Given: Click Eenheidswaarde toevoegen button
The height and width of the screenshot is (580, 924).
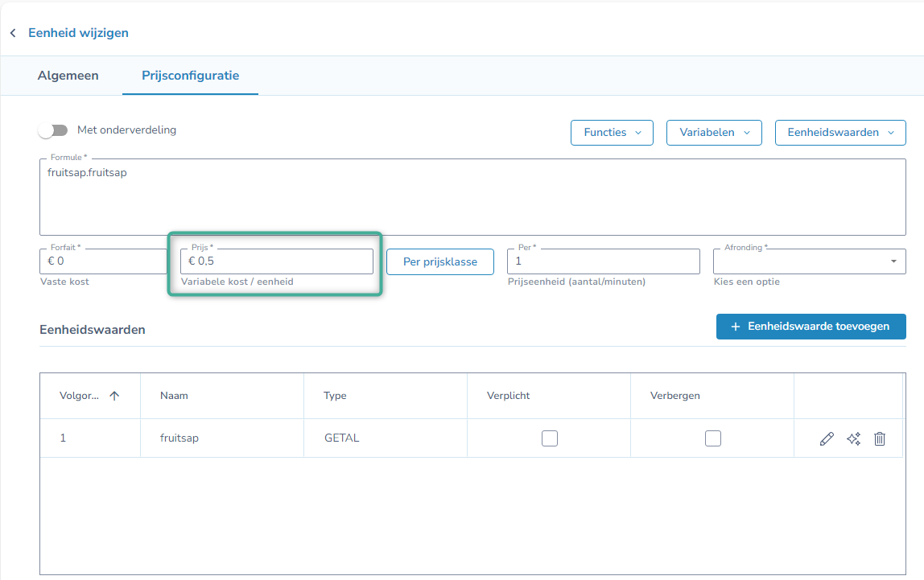Looking at the screenshot, I should (811, 327).
